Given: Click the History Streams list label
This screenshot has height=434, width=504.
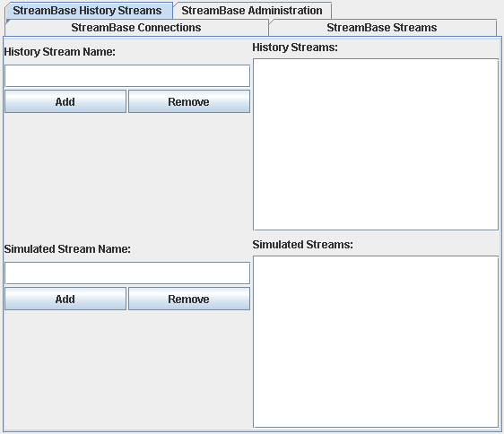Looking at the screenshot, I should coord(295,48).
